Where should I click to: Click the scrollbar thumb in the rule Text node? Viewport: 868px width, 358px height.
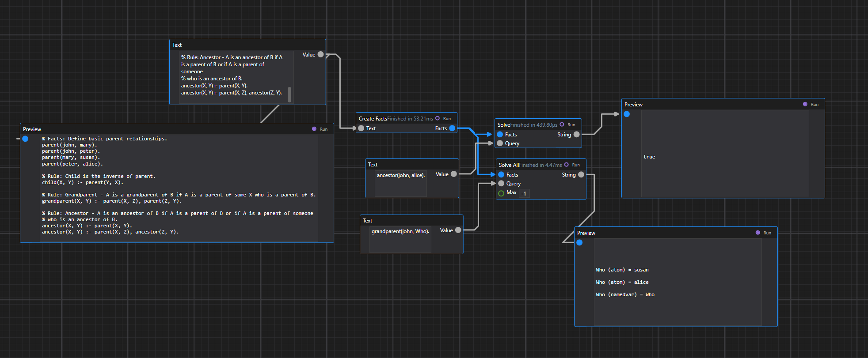pyautogui.click(x=289, y=94)
